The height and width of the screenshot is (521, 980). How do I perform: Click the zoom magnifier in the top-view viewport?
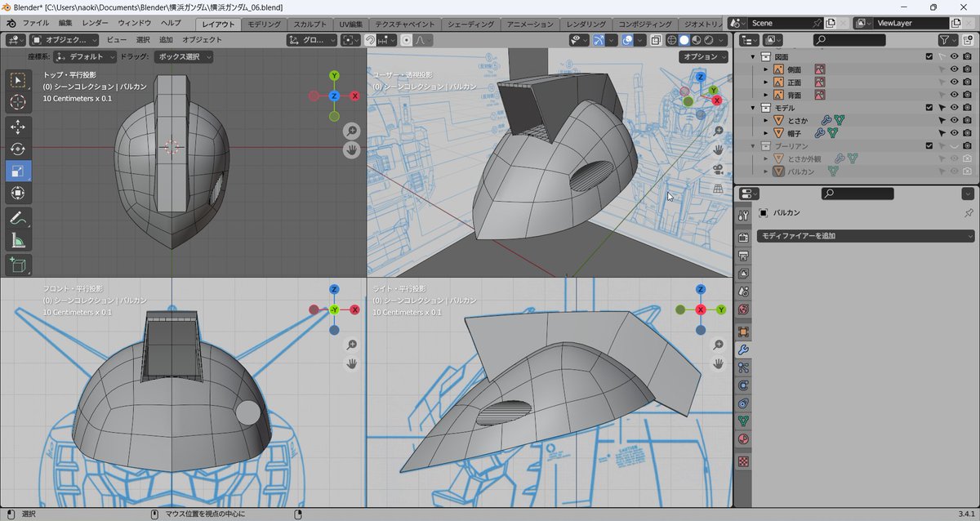tap(351, 131)
